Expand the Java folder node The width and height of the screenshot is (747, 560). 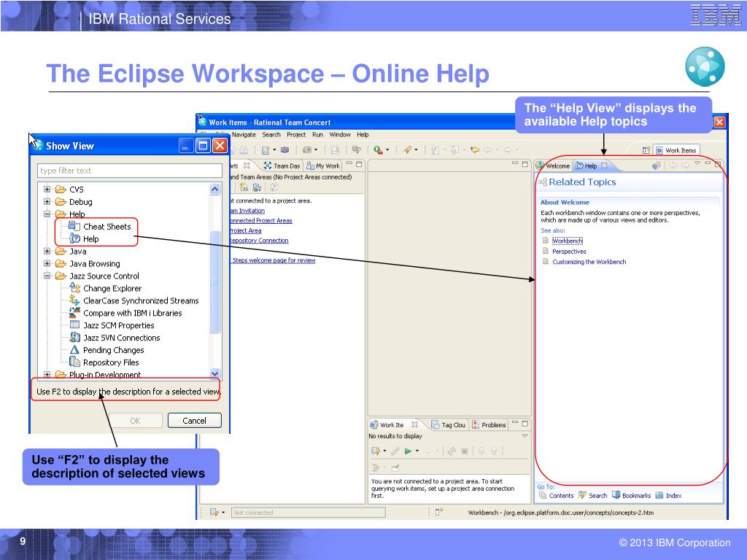(x=47, y=251)
